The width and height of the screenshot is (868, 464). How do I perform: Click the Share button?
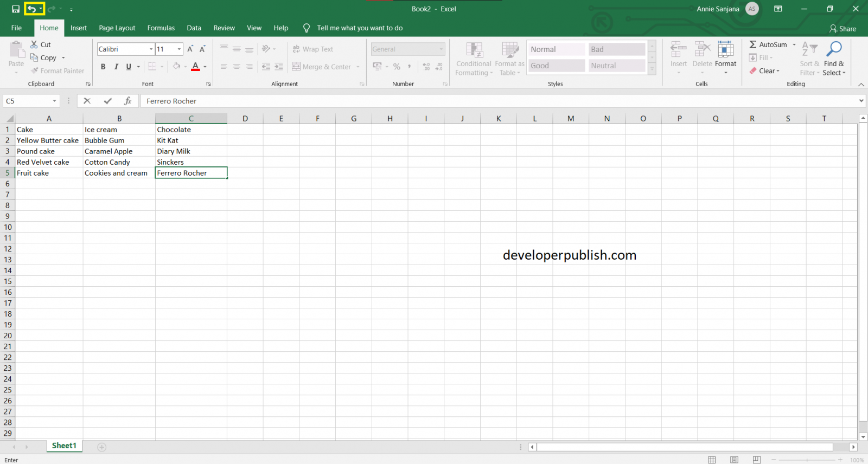pos(843,29)
